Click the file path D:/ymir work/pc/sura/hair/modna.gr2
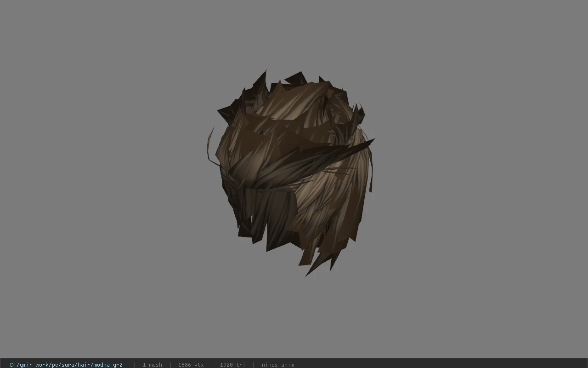Image resolution: width=588 pixels, height=368 pixels. point(66,365)
